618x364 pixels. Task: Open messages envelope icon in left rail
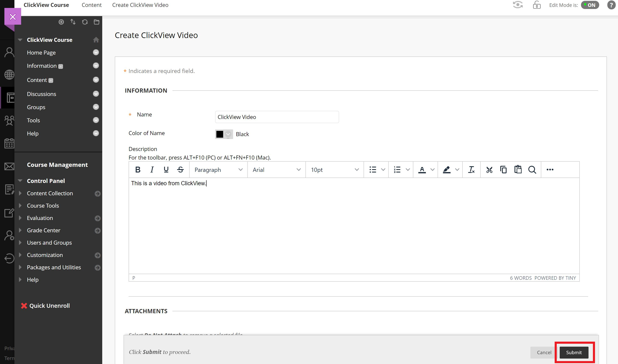pos(9,166)
